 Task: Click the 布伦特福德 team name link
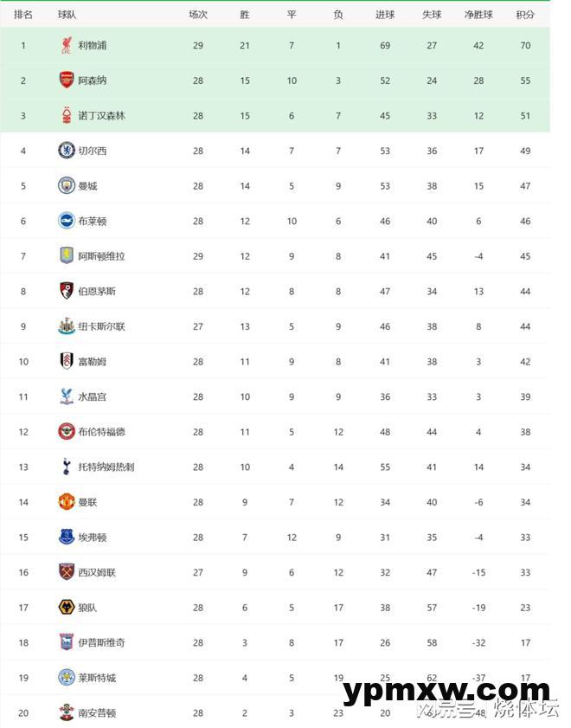click(x=101, y=432)
